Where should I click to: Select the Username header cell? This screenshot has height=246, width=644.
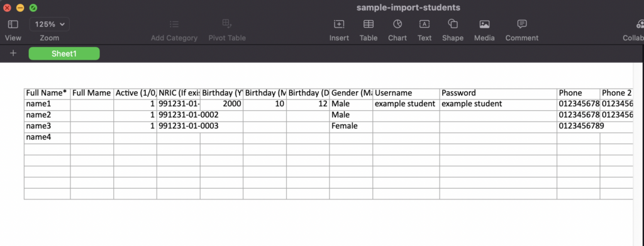tap(406, 93)
